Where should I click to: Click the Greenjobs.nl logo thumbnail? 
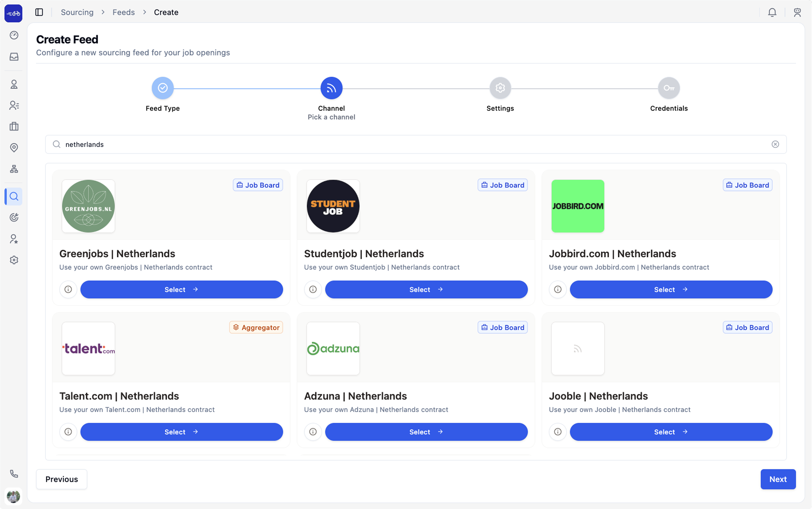tap(89, 206)
